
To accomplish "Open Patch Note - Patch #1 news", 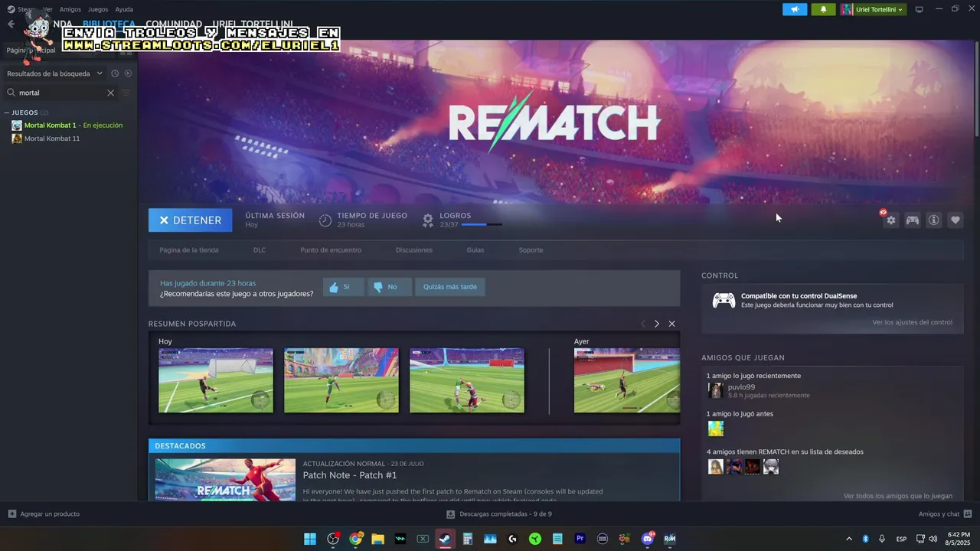I will point(349,475).
